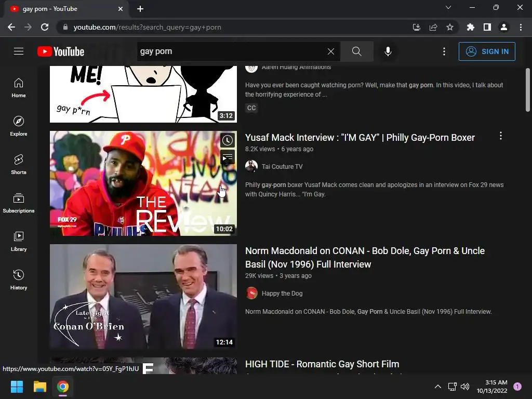Open the Windows Start menu
This screenshot has width=532, height=399.
[x=17, y=387]
